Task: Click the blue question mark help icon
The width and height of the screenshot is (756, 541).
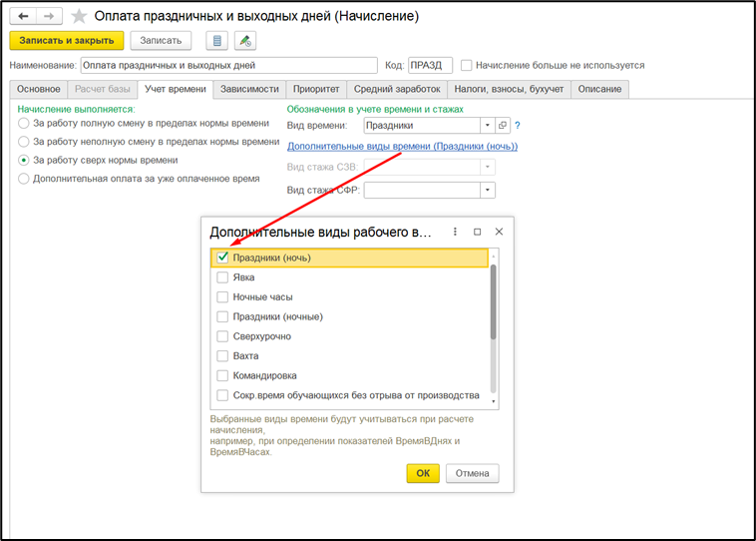Action: pos(518,126)
